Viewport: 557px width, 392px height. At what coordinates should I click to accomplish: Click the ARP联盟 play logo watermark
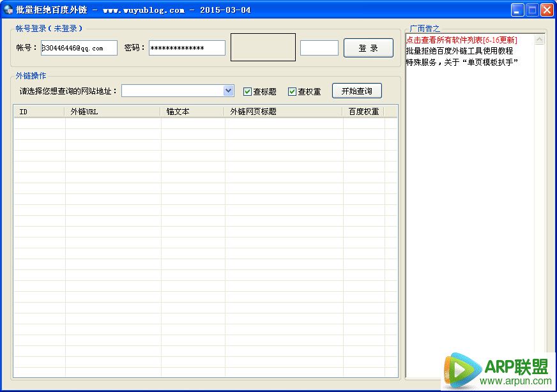(x=462, y=368)
